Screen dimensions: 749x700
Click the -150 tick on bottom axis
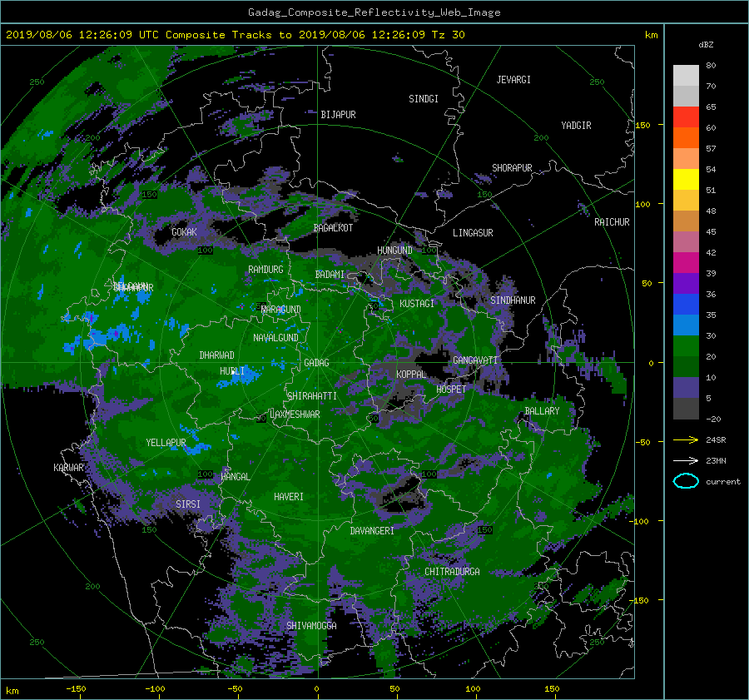[76, 689]
